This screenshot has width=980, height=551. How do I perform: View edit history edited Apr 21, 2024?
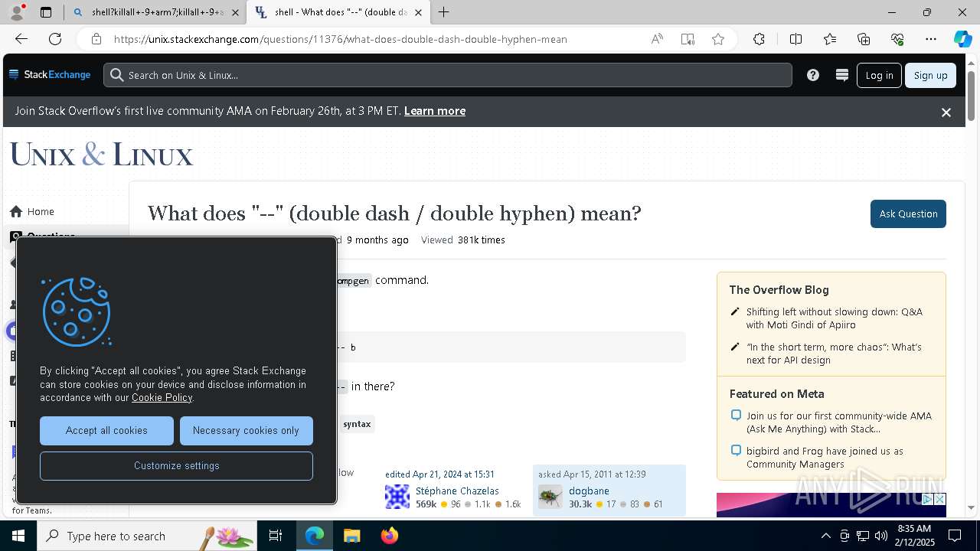pos(439,474)
